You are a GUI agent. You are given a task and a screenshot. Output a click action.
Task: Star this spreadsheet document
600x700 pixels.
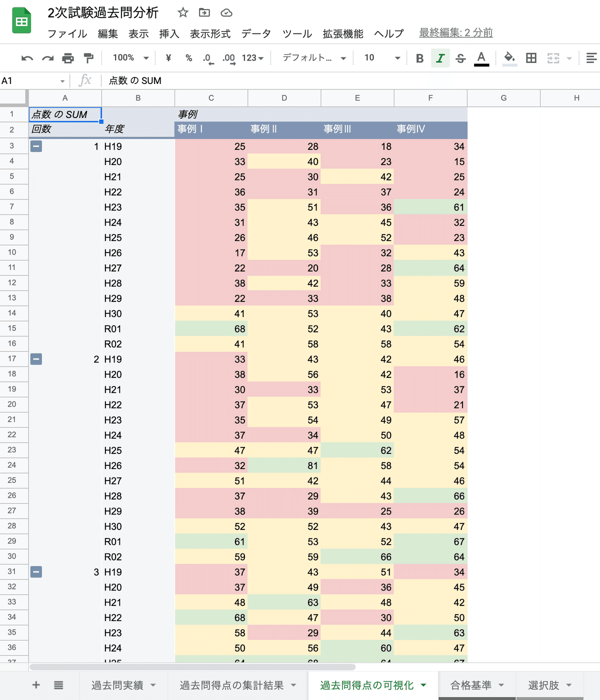[x=183, y=12]
